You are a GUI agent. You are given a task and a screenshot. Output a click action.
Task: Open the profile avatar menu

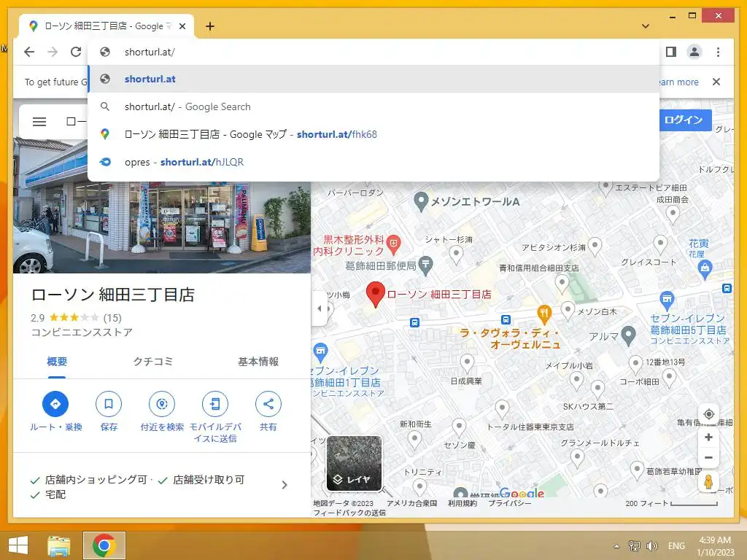(x=694, y=52)
